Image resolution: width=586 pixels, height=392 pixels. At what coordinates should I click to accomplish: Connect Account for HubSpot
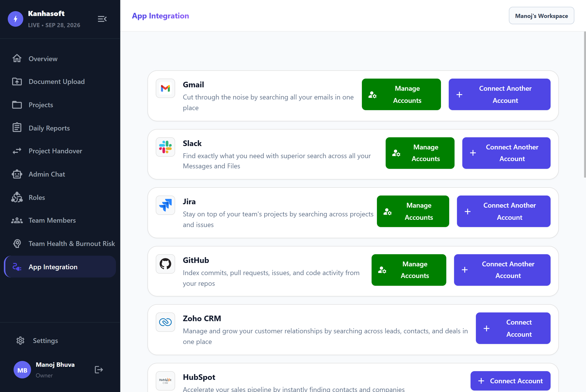coord(511,381)
